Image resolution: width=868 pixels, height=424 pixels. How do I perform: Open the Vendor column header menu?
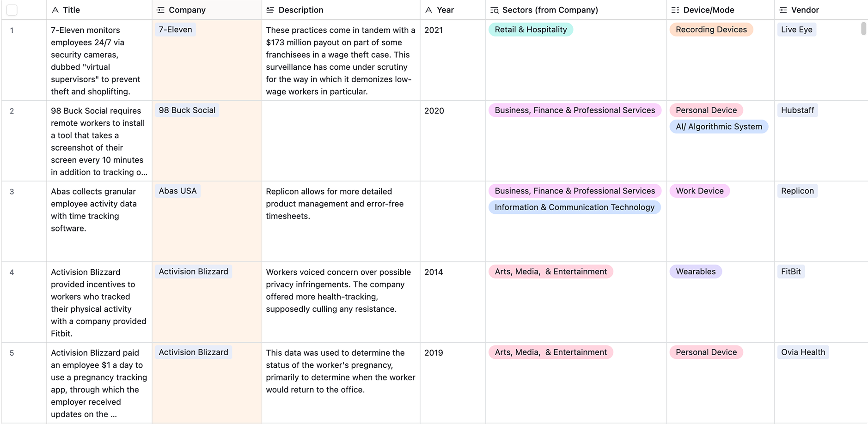click(805, 10)
